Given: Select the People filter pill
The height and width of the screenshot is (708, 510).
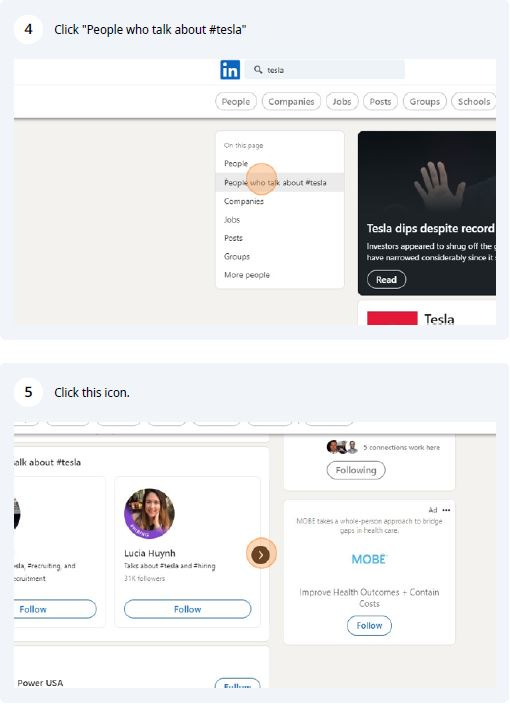Looking at the screenshot, I should (x=236, y=102).
